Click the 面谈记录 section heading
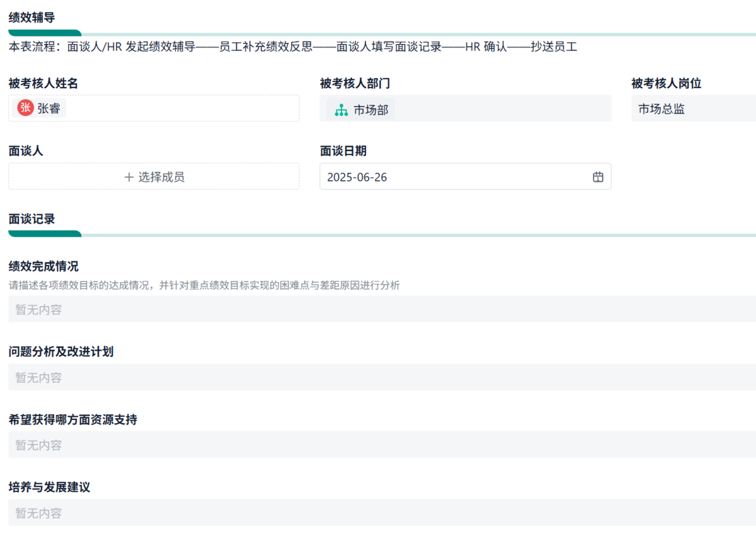The width and height of the screenshot is (756, 546). (31, 219)
